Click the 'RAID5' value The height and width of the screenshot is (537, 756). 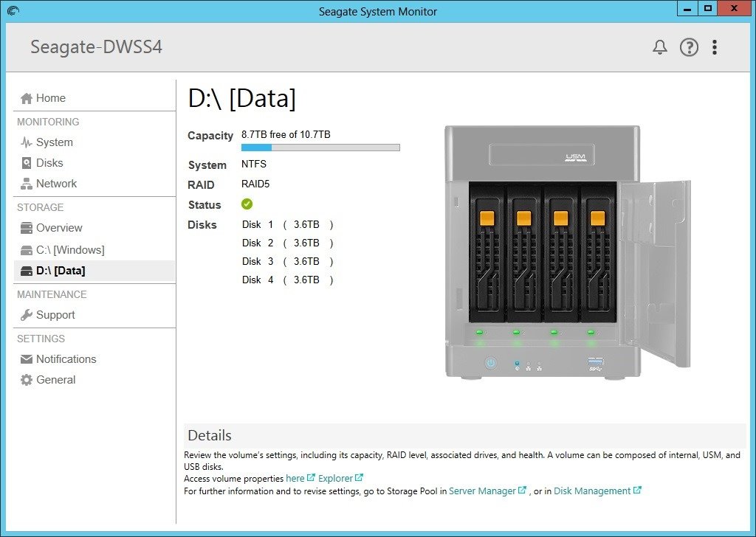point(255,184)
